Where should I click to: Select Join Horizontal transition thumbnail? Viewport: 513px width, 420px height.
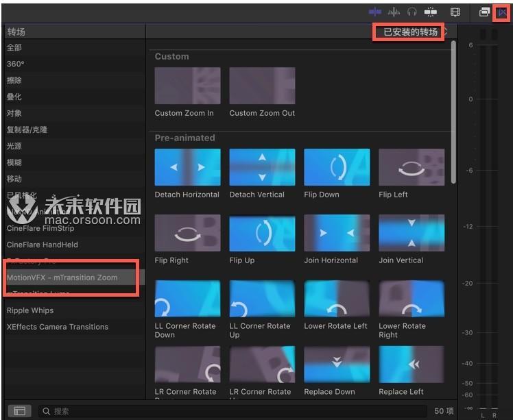[337, 233]
